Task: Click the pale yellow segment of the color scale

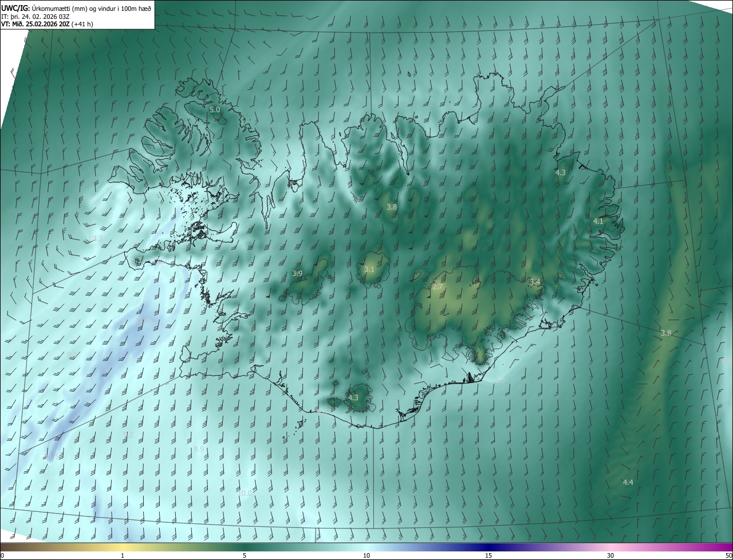Action: 123,547
